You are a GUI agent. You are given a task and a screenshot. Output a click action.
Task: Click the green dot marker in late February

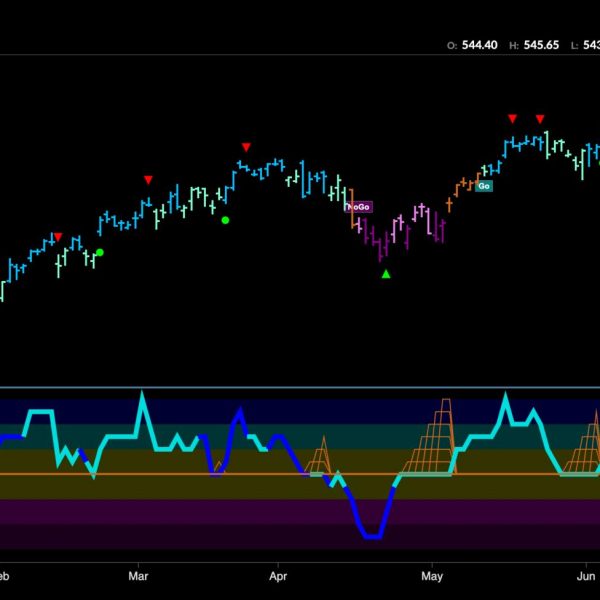[100, 252]
